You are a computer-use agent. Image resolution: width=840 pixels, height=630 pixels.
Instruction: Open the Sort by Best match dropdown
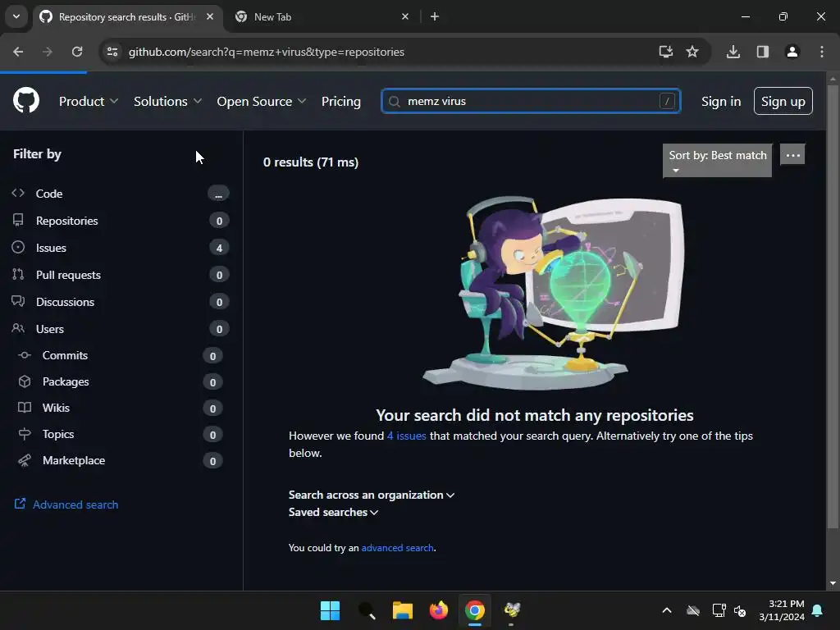click(x=717, y=160)
